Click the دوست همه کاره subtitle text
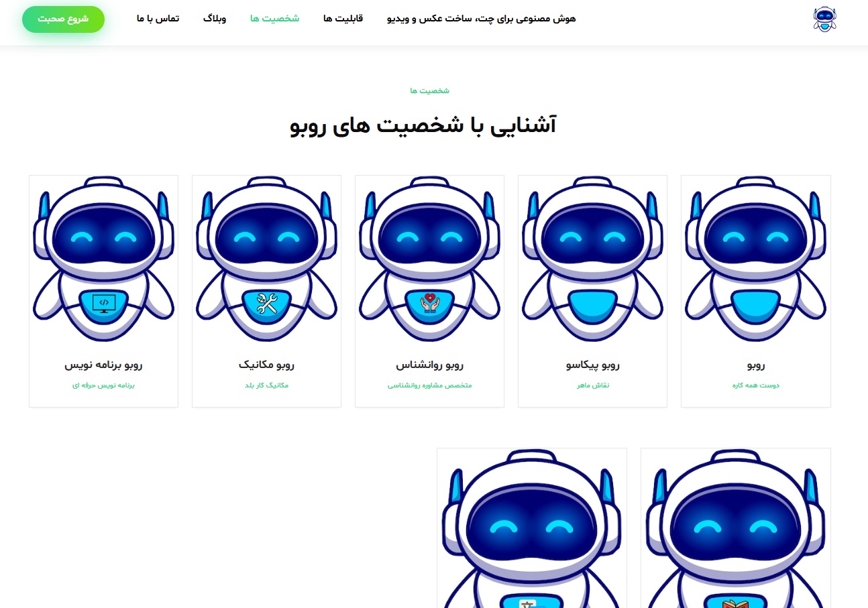 [755, 385]
